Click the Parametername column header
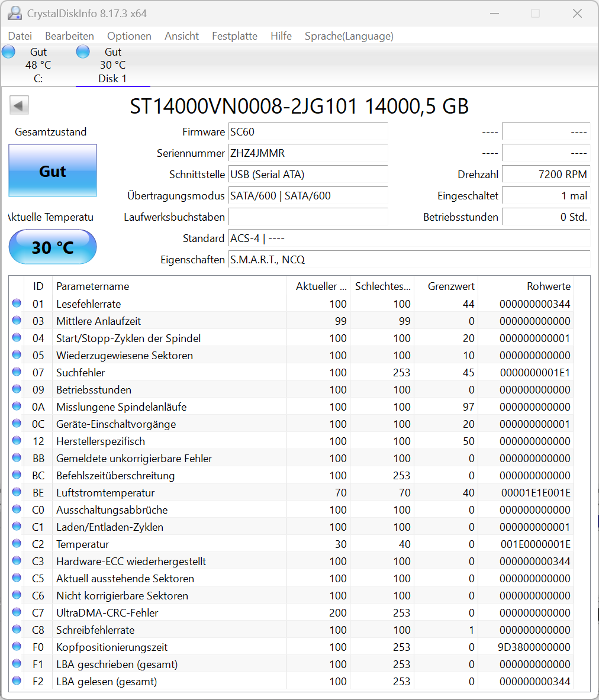599x700 pixels. point(169,286)
